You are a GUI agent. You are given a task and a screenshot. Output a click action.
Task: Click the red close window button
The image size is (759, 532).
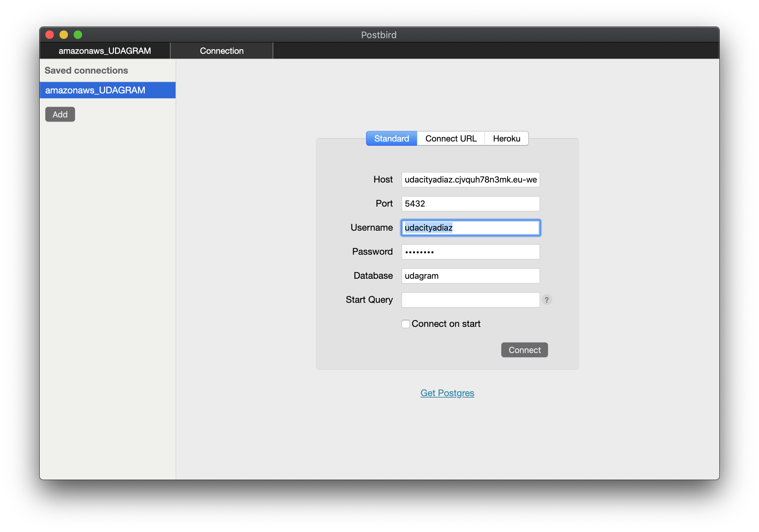click(50, 35)
